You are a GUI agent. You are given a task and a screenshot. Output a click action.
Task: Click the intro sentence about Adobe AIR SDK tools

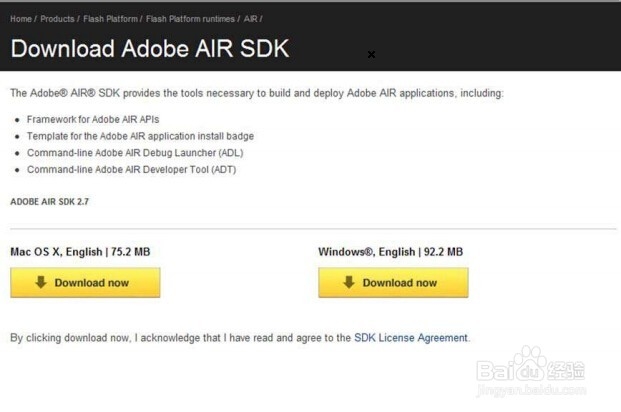point(257,93)
